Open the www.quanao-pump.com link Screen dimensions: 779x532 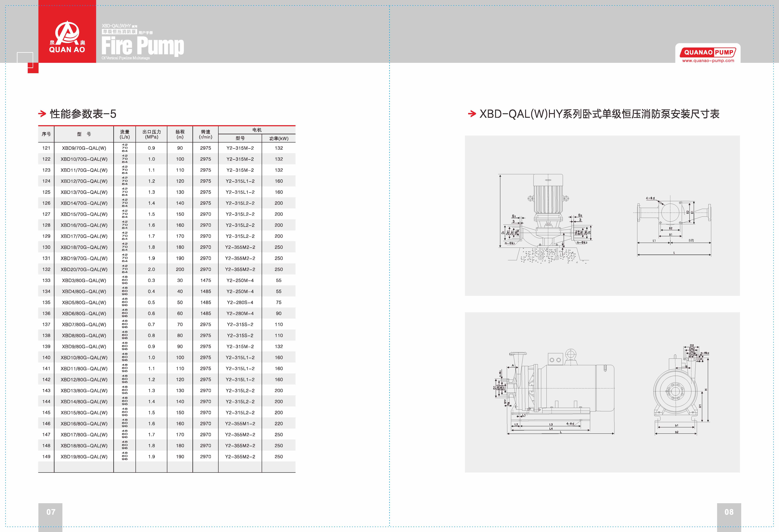[708, 61]
